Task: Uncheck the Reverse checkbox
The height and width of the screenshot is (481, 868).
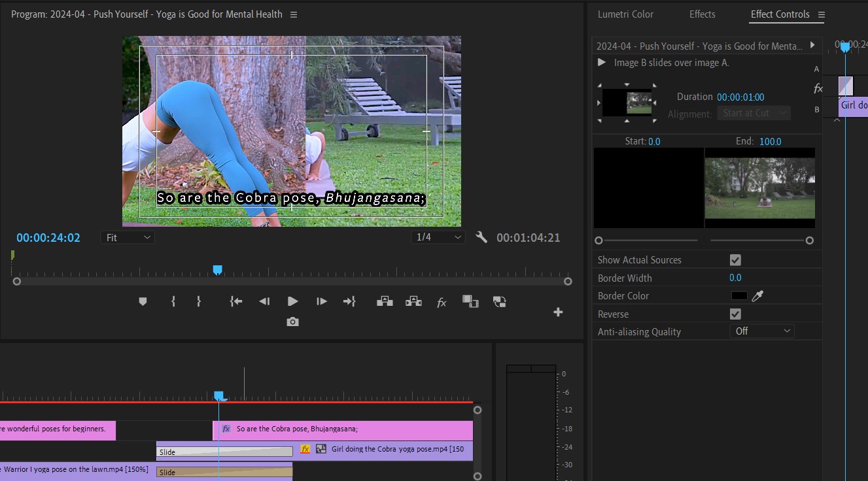Action: pyautogui.click(x=735, y=314)
